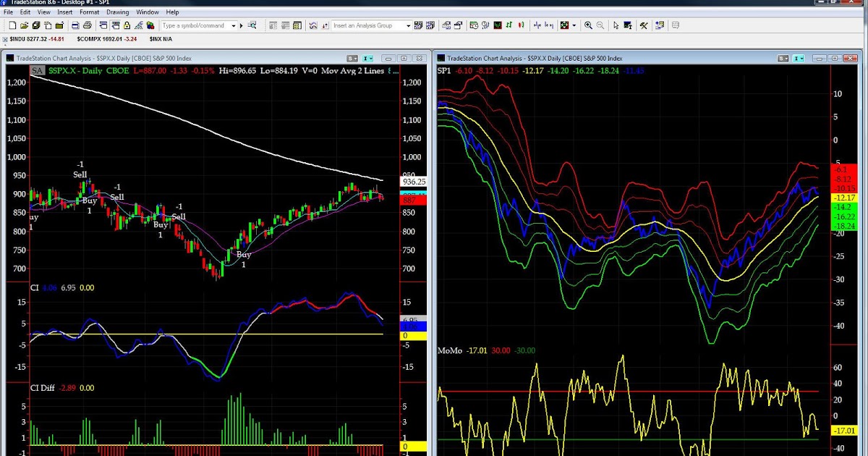Click the colored shapes icon in the left toolbar
Image resolution: width=868 pixels, height=456 pixels.
[x=150, y=25]
